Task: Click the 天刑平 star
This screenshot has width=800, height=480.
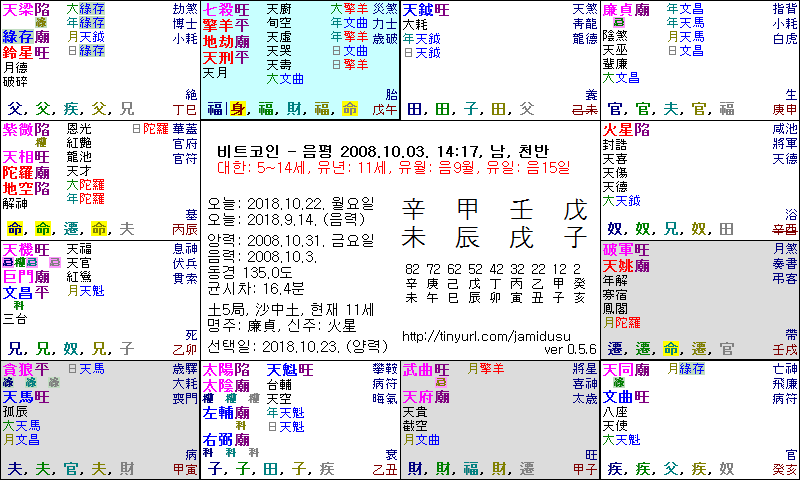Action: [x=226, y=58]
